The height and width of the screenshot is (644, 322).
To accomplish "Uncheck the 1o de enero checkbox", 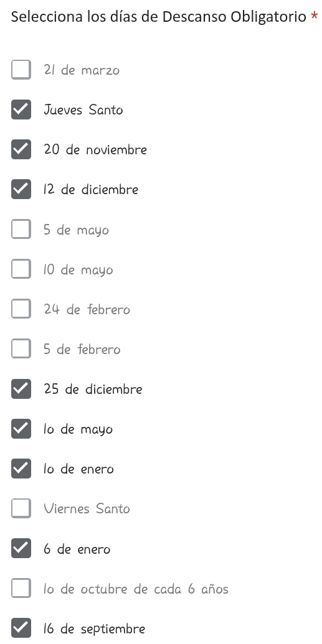I will click(x=21, y=468).
